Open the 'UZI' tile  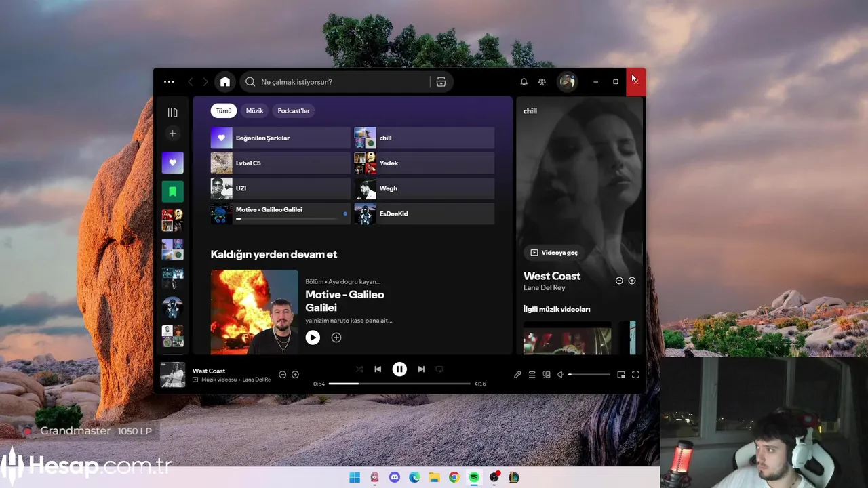[x=281, y=188]
